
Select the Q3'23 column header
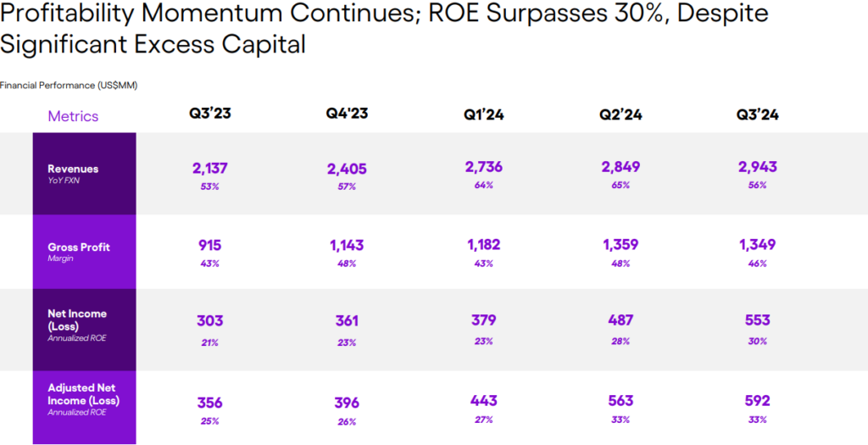tap(209, 114)
